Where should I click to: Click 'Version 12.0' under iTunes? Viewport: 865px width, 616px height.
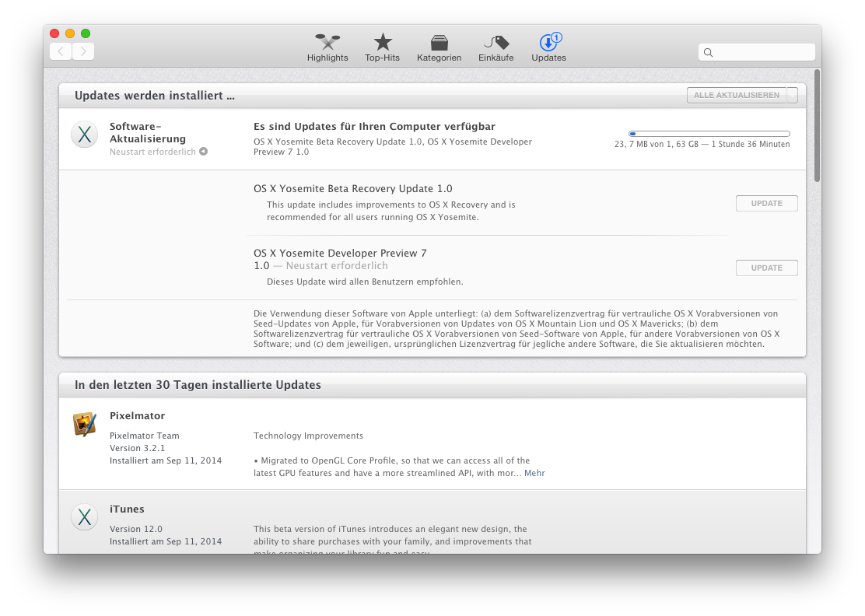point(135,529)
